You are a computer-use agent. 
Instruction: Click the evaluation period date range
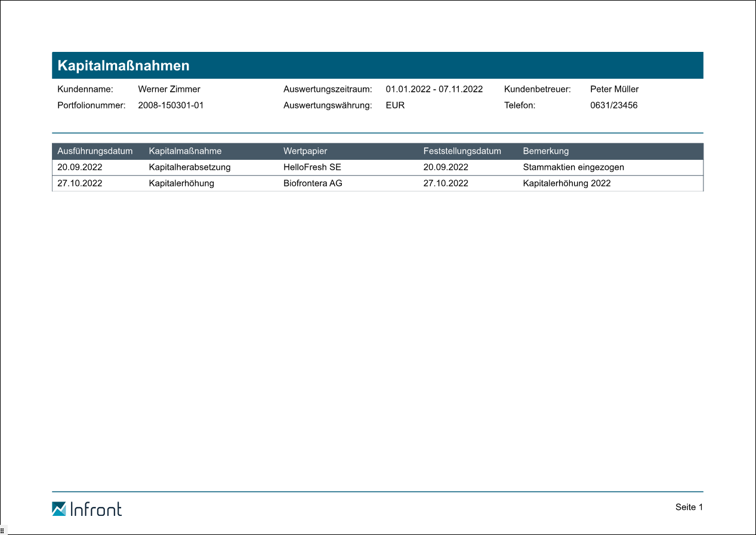(434, 89)
